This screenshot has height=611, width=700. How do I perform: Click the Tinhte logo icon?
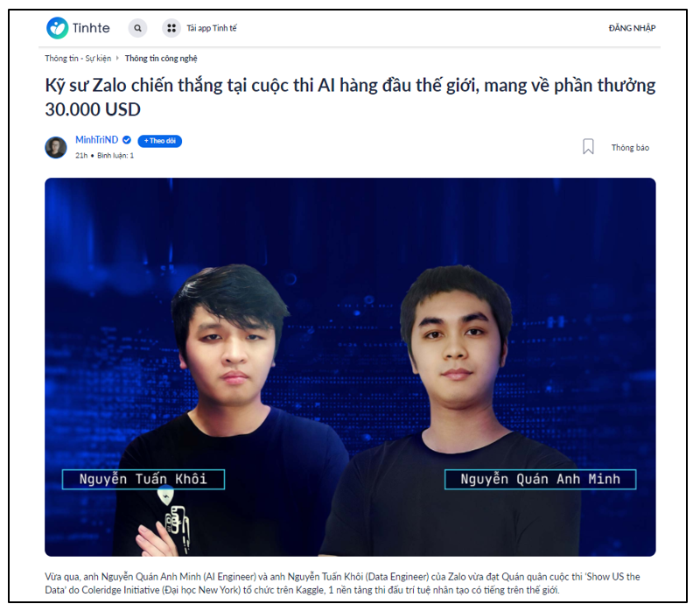pyautogui.click(x=57, y=28)
